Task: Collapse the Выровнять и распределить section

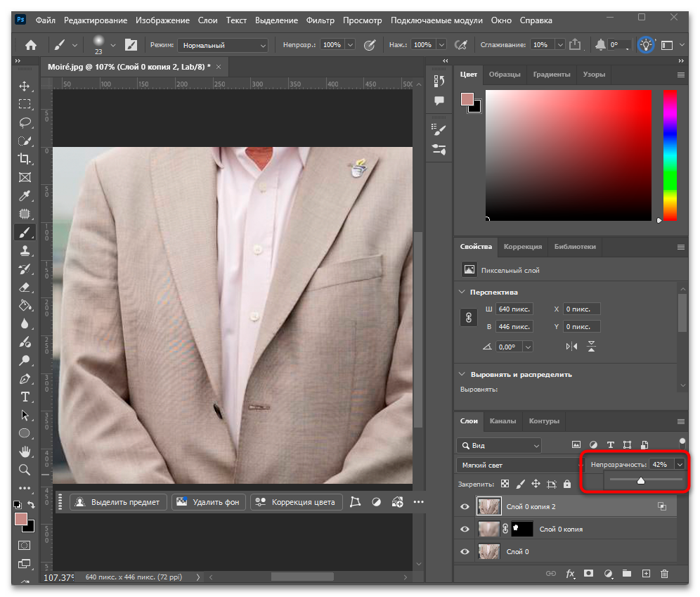Action: [462, 374]
